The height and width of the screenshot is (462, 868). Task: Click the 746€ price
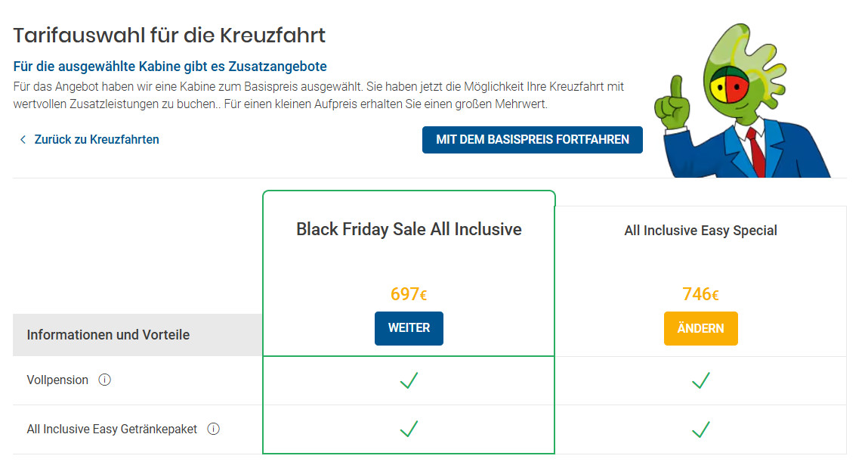point(700,294)
